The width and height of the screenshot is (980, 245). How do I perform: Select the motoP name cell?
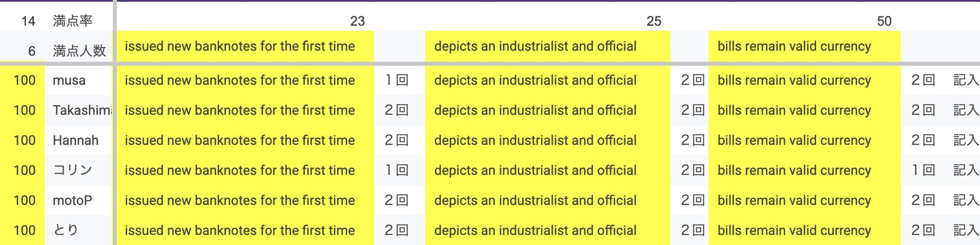coord(73,200)
